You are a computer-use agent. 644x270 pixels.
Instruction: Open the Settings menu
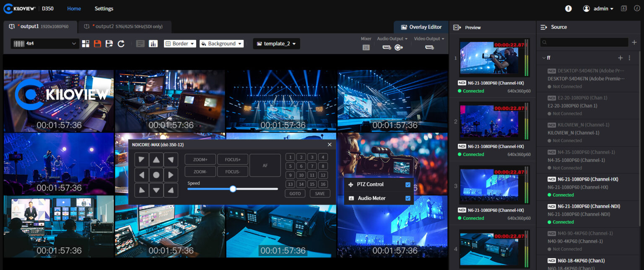pos(104,8)
